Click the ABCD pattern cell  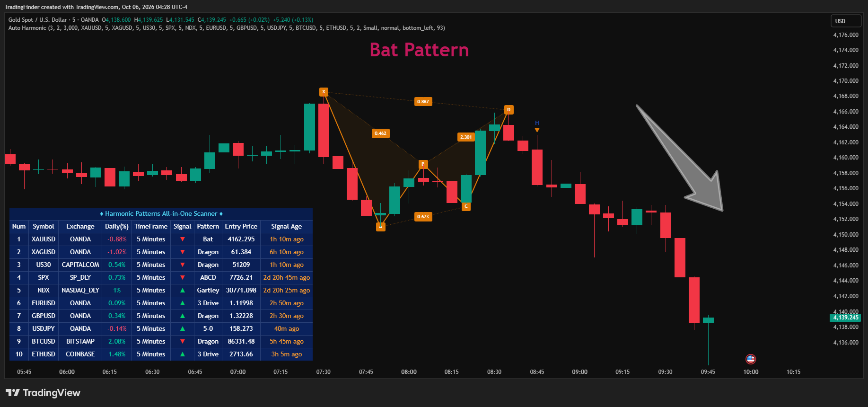[208, 278]
